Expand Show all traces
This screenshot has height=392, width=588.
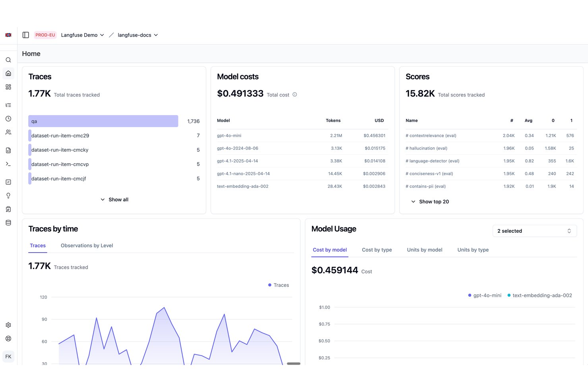click(x=114, y=200)
